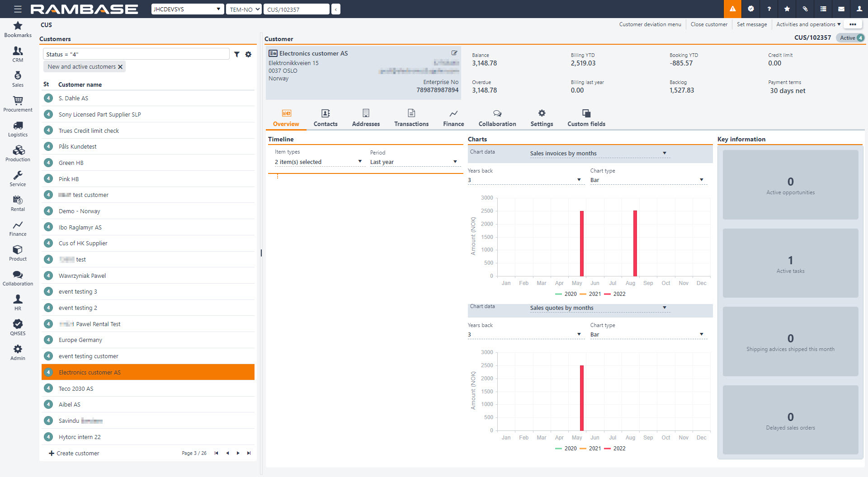
Task: Toggle 2020 series in quotes chart legend
Action: point(566,449)
